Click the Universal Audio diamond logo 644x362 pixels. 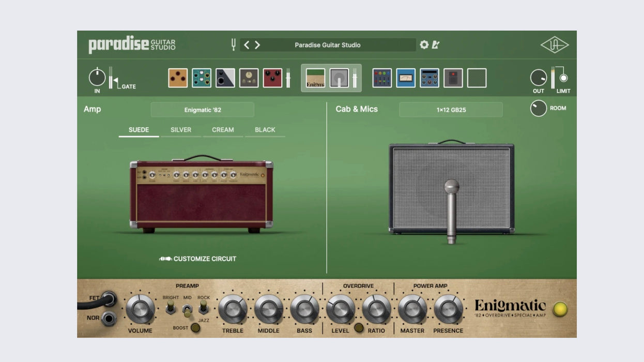pos(555,45)
